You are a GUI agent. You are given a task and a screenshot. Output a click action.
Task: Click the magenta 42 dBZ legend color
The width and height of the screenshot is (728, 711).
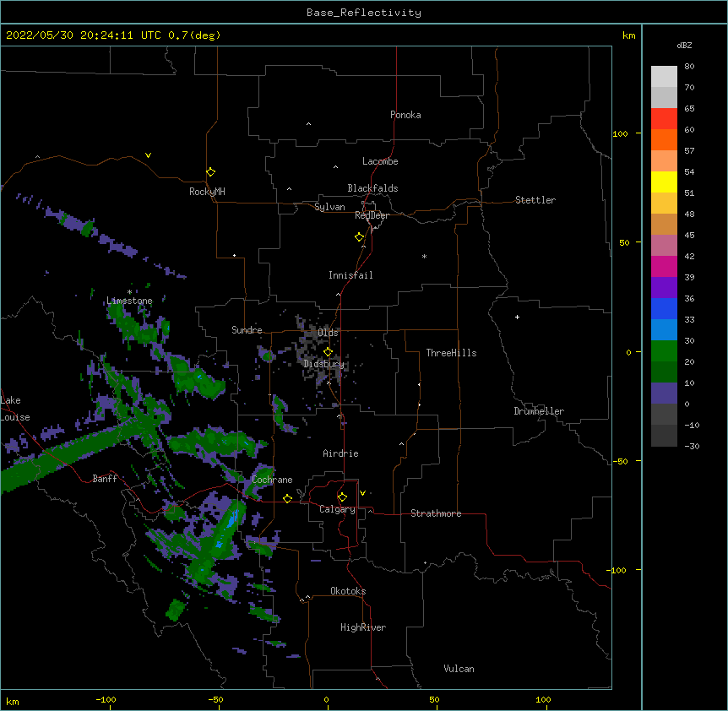click(664, 266)
